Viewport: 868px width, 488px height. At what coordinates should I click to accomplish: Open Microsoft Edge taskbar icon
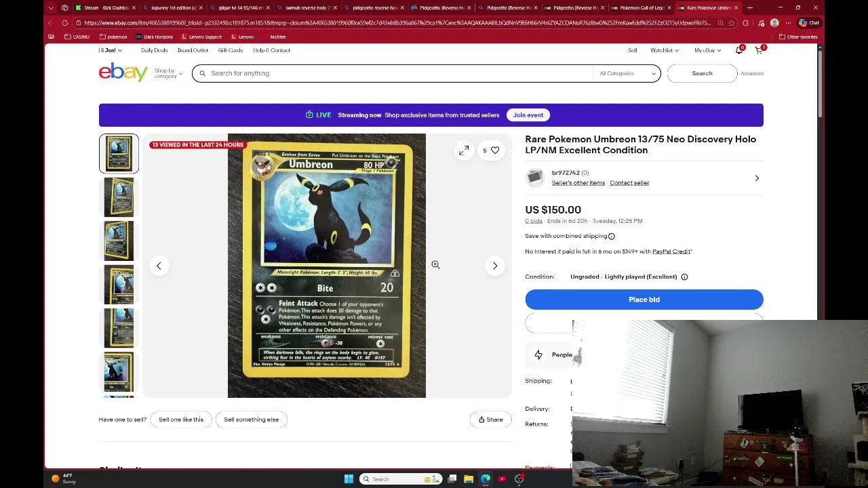pyautogui.click(x=486, y=479)
